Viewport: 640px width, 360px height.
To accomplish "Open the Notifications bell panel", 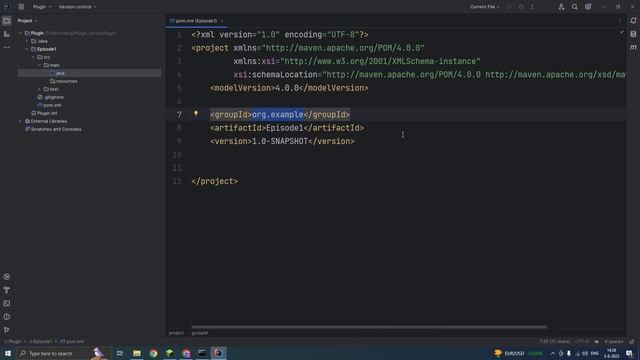I will (633, 21).
